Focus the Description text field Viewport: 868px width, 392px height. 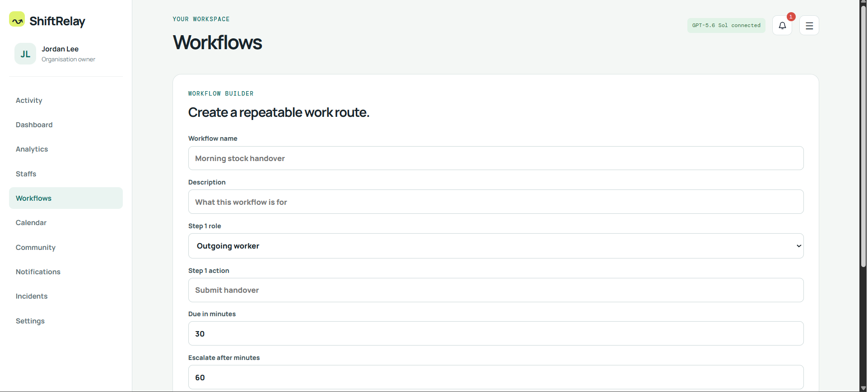click(496, 202)
